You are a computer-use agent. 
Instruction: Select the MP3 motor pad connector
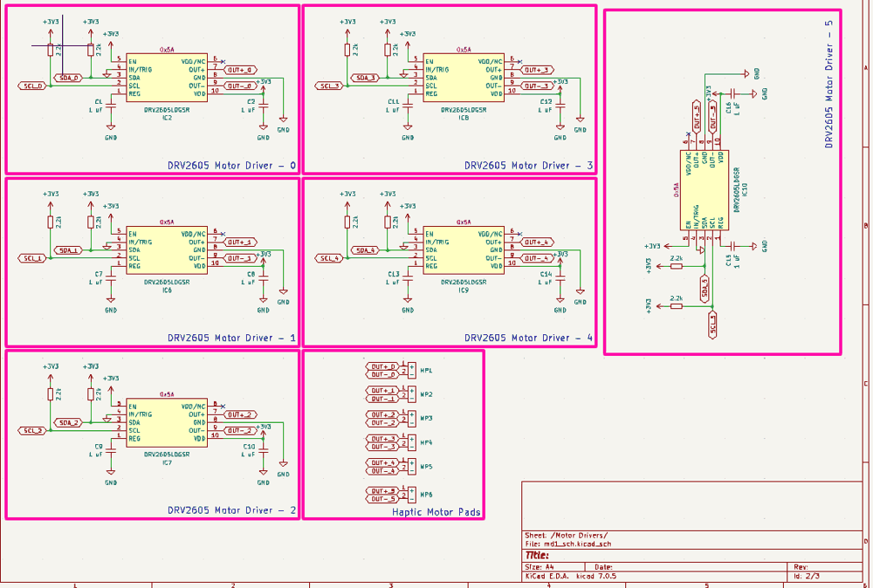[x=411, y=419]
